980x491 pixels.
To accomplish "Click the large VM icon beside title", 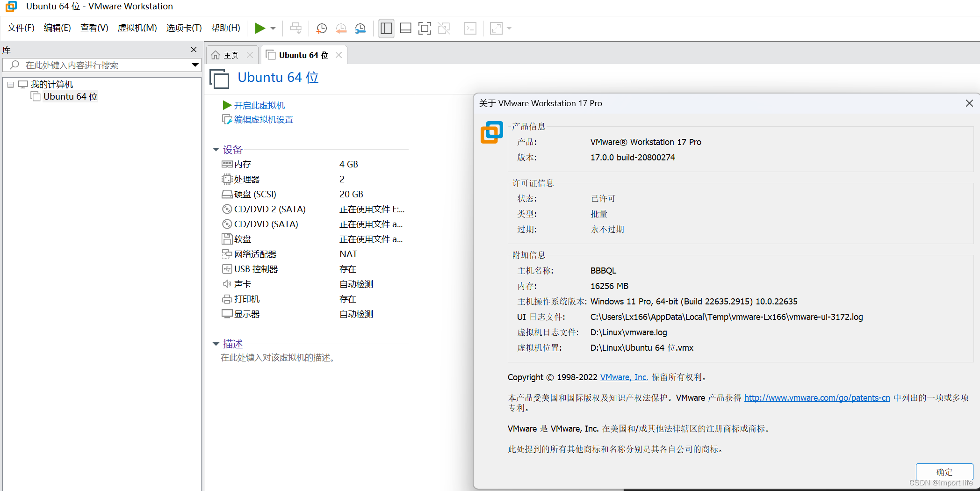I will [x=219, y=79].
